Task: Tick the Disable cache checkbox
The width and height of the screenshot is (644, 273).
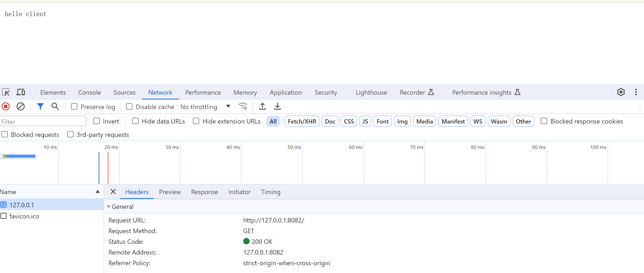Action: [x=129, y=107]
